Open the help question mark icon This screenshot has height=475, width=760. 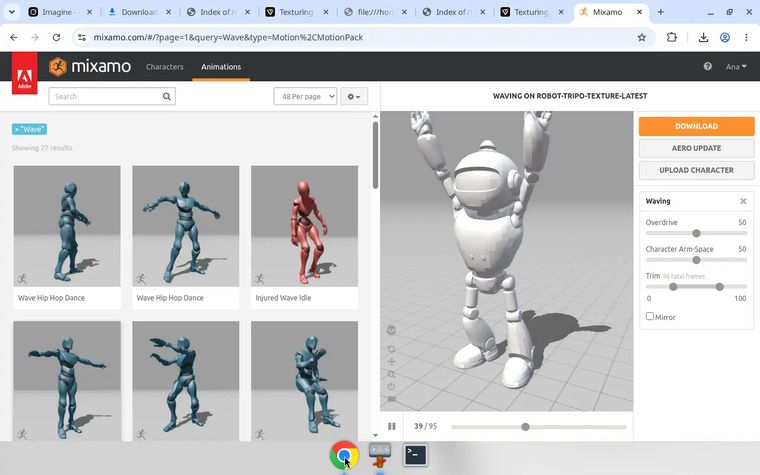point(708,66)
